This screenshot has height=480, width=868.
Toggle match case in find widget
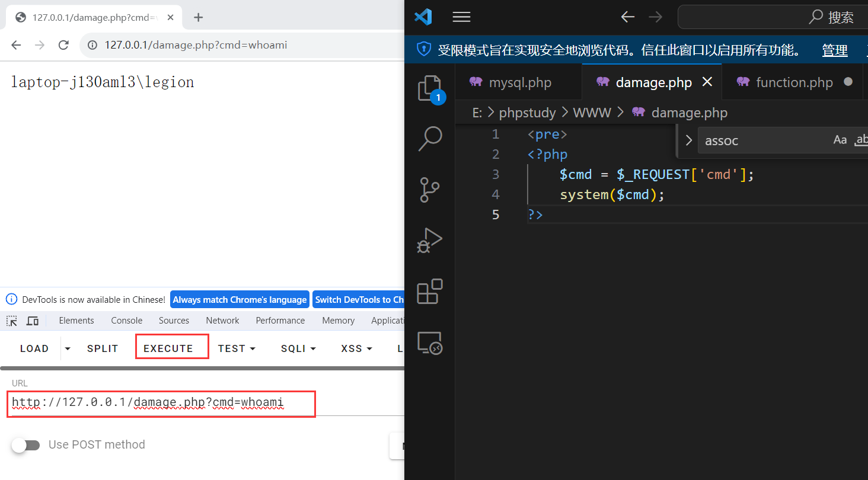click(840, 140)
